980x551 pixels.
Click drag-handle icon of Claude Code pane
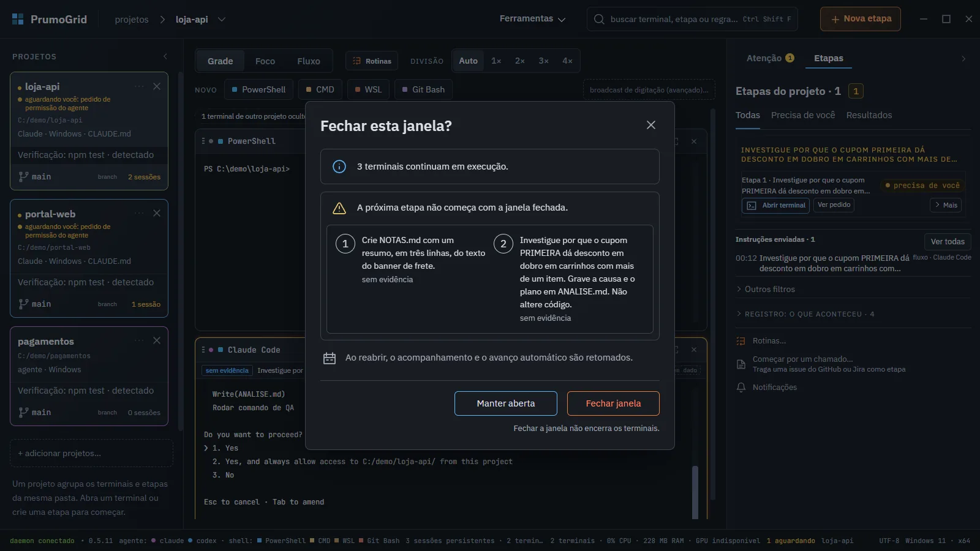(203, 350)
